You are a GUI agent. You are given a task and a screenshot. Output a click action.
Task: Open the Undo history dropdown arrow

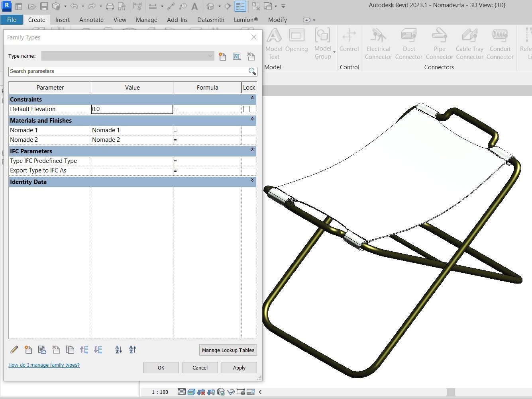pyautogui.click(x=82, y=6)
